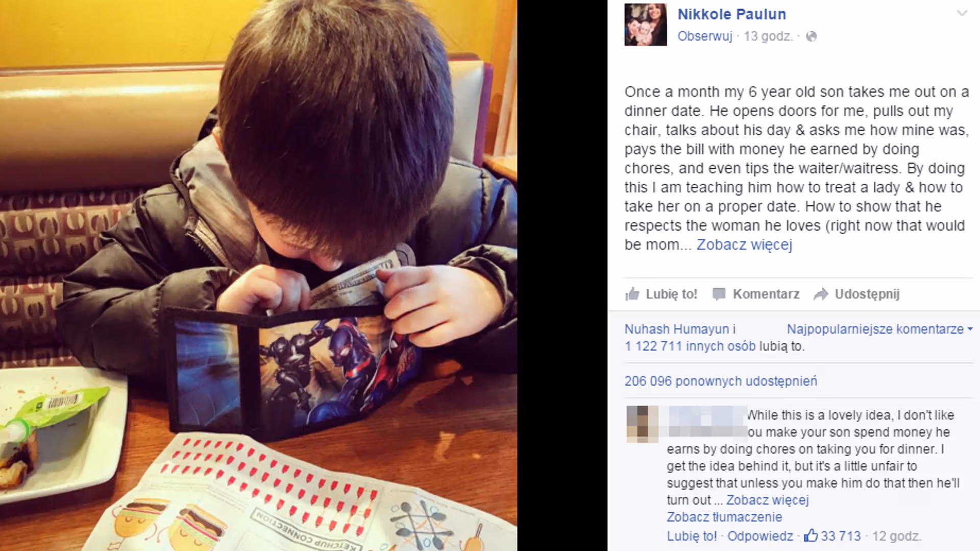The width and height of the screenshot is (980, 551).
Task: Expand the post text with Zobacz więcej
Action: (x=744, y=245)
